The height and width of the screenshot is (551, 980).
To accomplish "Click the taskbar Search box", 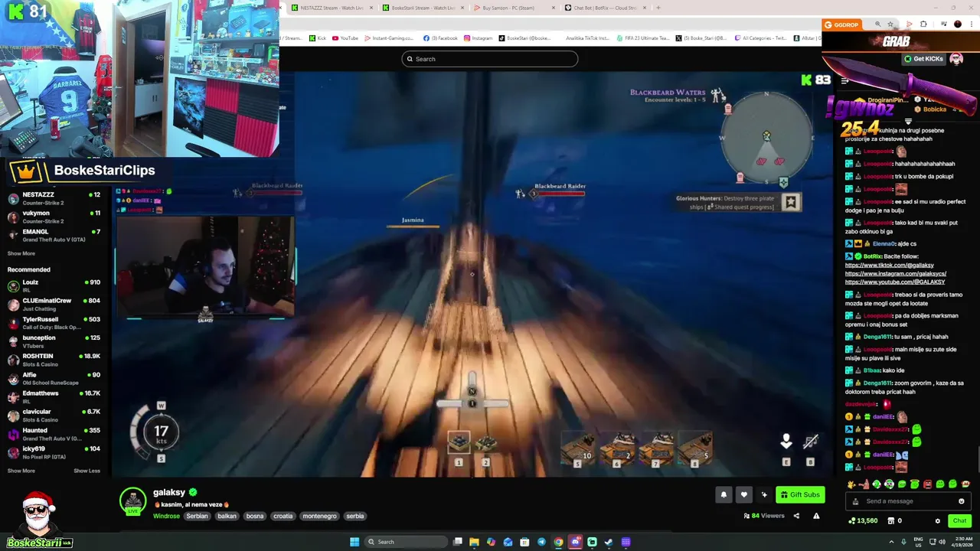I will (x=404, y=542).
